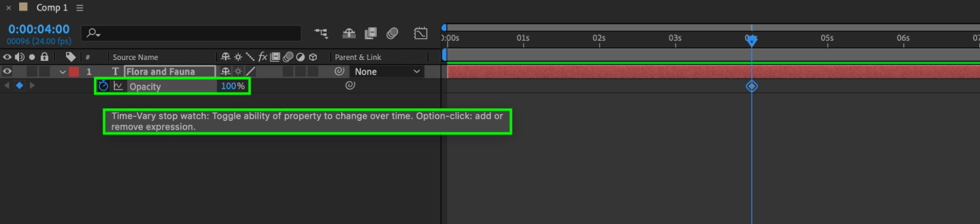Open the Parent & Link None dropdown
Image resolution: width=980 pixels, height=224 pixels.
(387, 72)
